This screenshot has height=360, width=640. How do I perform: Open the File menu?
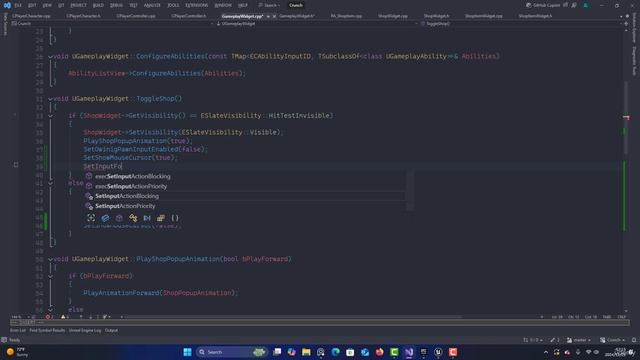point(18,5)
